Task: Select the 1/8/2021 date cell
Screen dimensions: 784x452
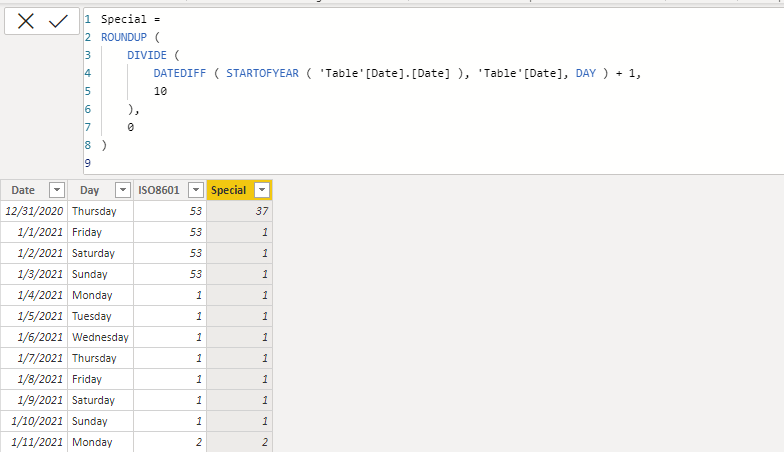Action: pos(34,379)
